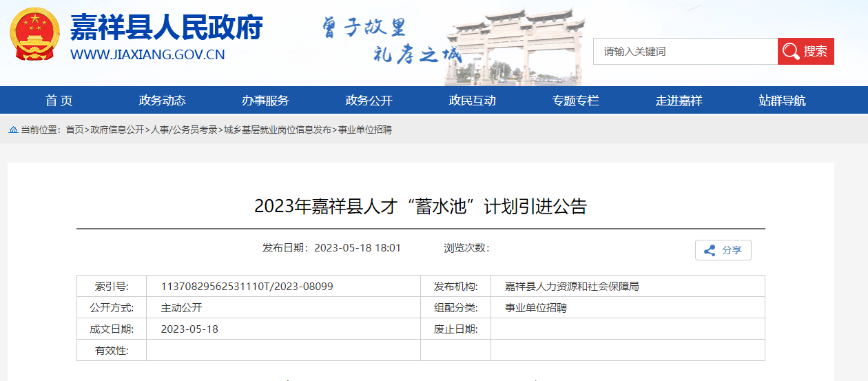Open the 首页 nav menu item
This screenshot has width=868, height=381.
click(59, 101)
